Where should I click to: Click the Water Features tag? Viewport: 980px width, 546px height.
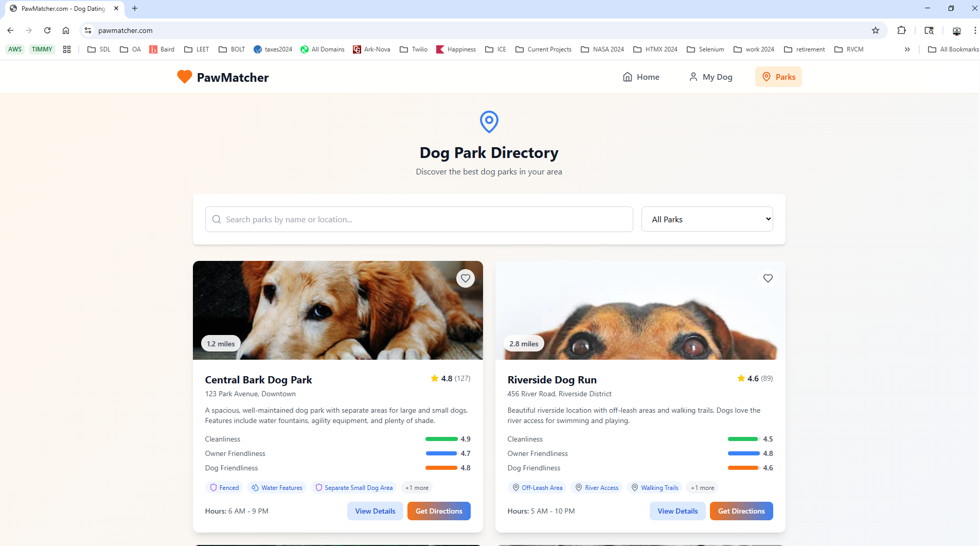[x=277, y=488]
